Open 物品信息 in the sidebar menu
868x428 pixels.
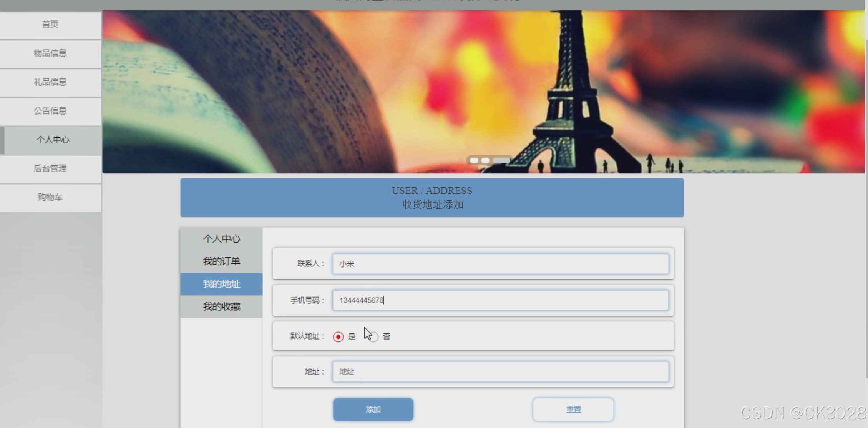[x=50, y=53]
